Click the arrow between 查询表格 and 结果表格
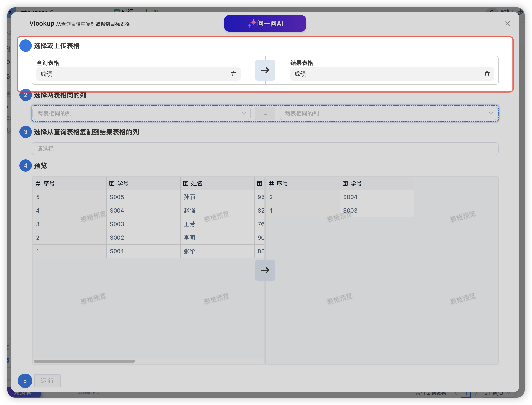 coord(265,70)
